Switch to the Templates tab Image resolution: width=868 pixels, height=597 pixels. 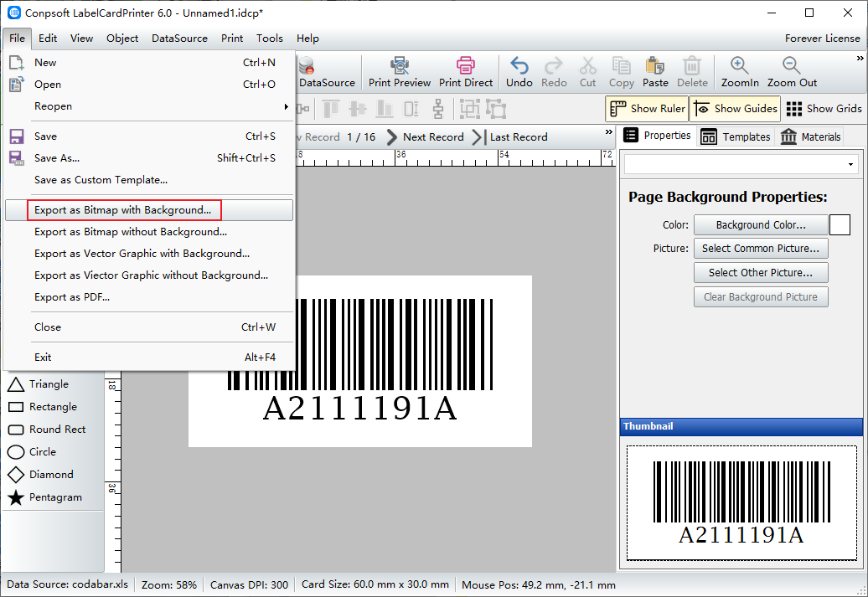735,136
